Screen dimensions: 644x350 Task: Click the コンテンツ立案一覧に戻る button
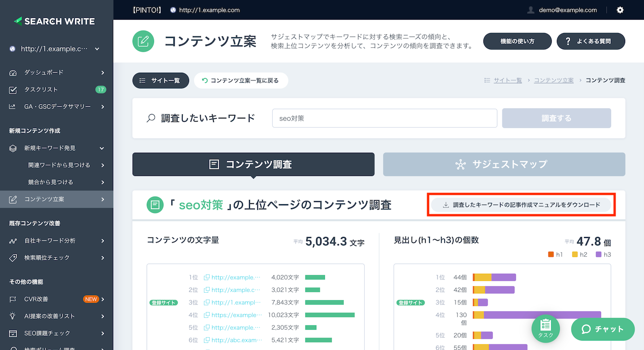point(241,80)
